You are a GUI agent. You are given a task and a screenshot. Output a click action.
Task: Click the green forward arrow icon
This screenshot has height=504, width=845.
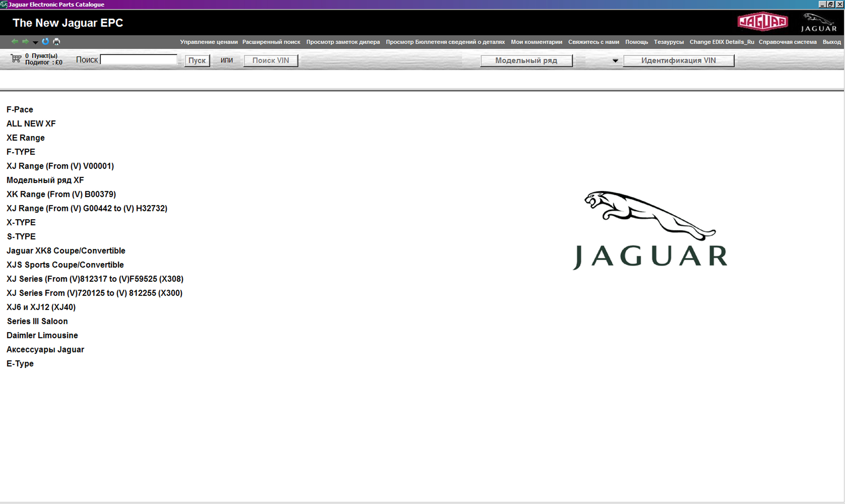point(25,42)
